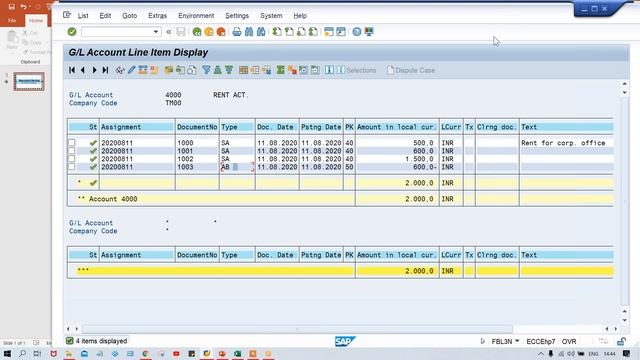Open the Environment menu

196,16
